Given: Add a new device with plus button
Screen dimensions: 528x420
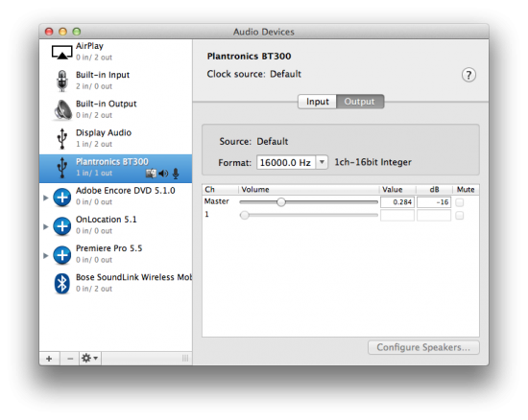Looking at the screenshot, I should coord(49,359).
